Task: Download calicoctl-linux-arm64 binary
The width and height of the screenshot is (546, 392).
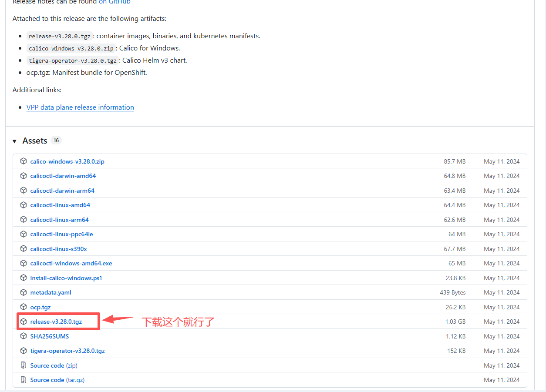Action: click(x=60, y=220)
